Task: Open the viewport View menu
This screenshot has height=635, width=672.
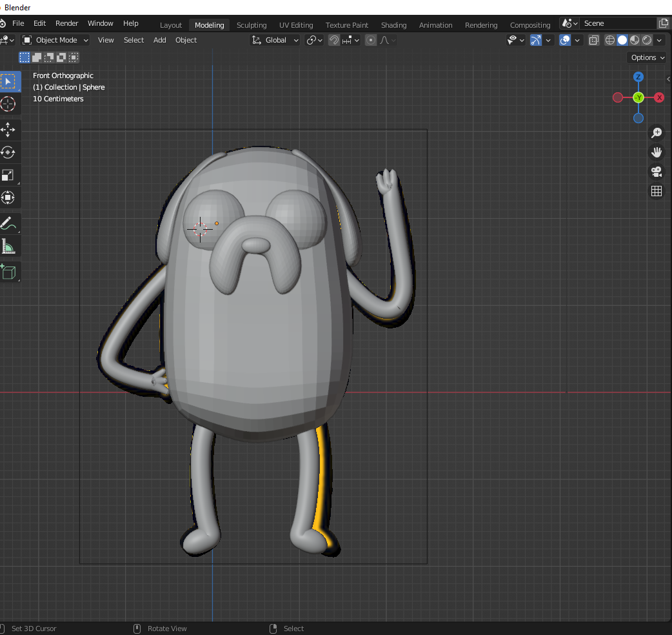Action: (106, 40)
